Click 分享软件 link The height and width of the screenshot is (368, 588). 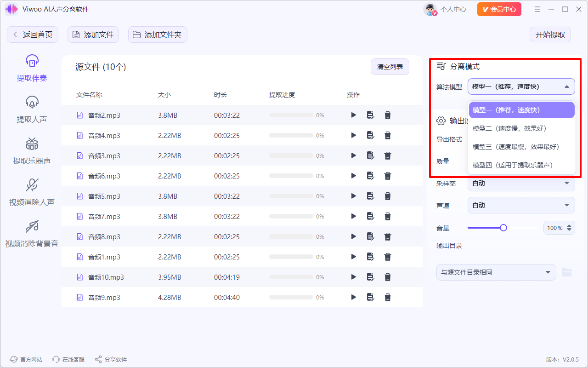111,359
